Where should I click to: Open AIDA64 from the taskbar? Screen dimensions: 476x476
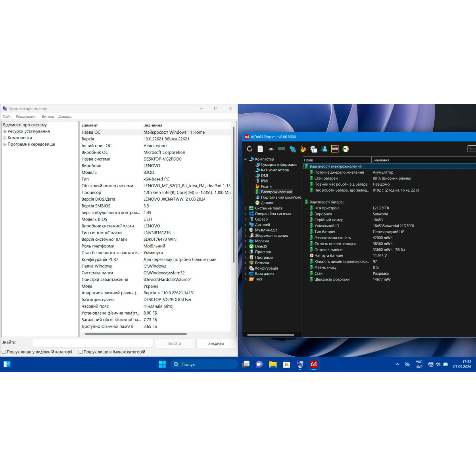pos(314,364)
